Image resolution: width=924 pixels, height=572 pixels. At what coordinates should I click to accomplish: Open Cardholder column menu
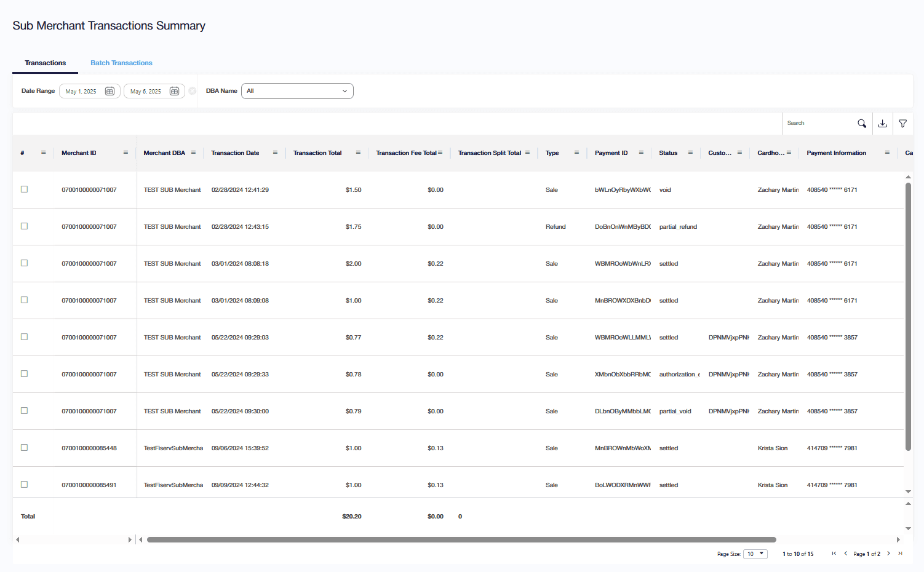[789, 153]
